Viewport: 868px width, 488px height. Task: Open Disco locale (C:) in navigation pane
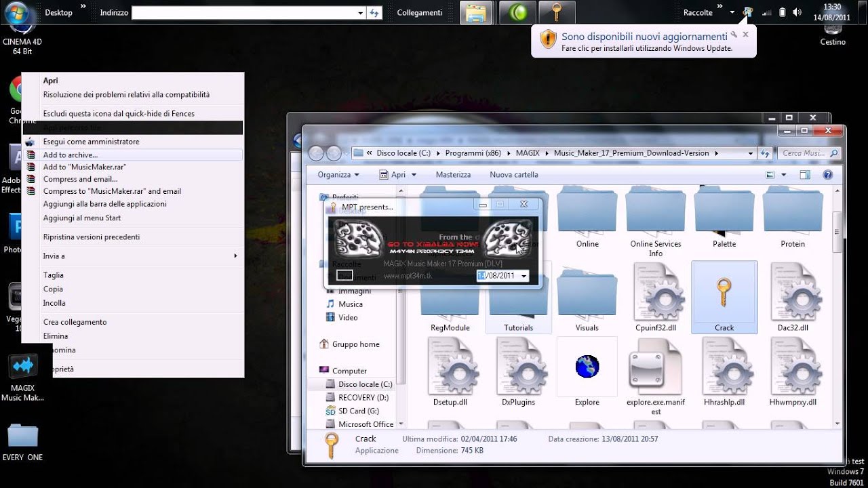tap(366, 384)
